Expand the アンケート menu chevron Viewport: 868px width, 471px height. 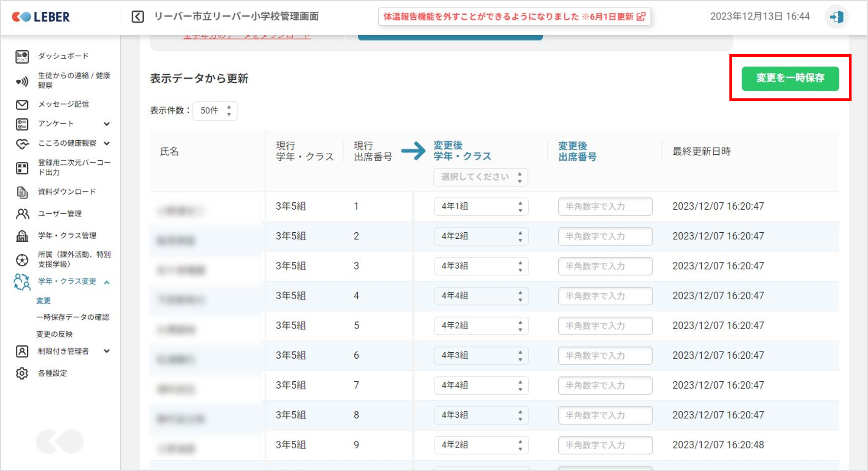tap(107, 124)
